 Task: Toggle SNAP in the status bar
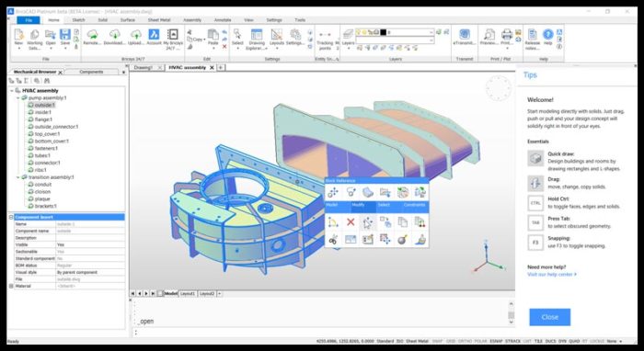[x=437, y=341]
